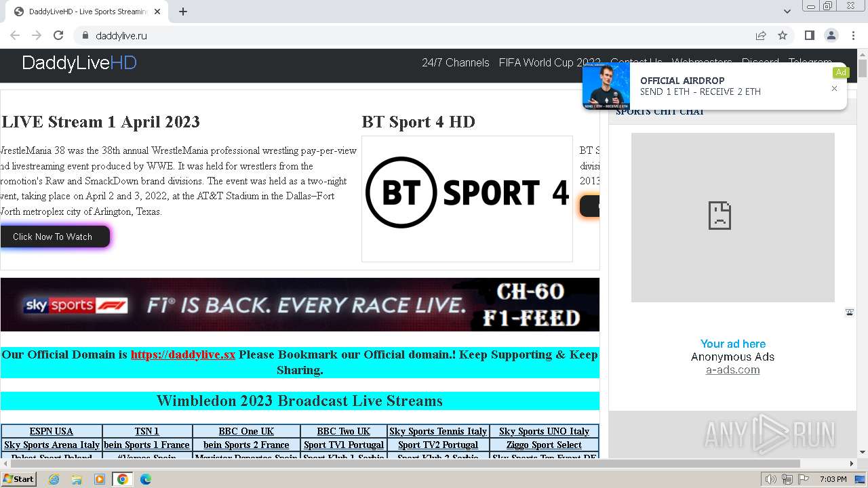This screenshot has width=868, height=488.
Task: Open the FIFA World Cup menu item
Action: click(x=549, y=62)
